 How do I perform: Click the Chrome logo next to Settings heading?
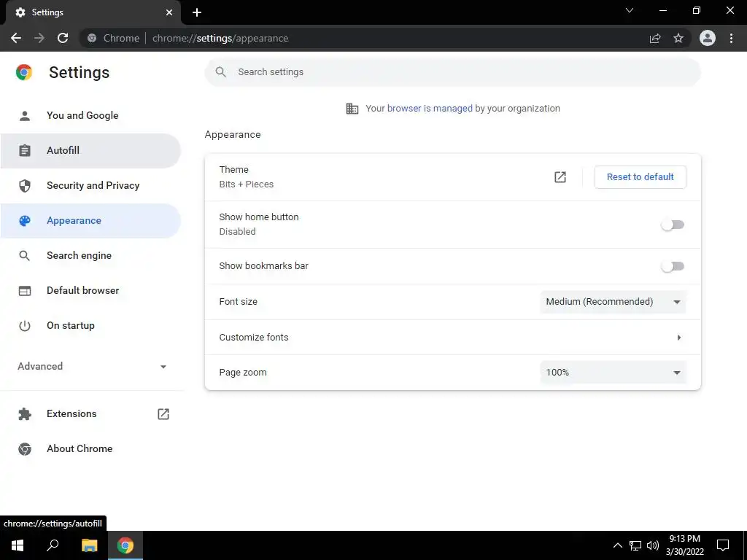[24, 72]
